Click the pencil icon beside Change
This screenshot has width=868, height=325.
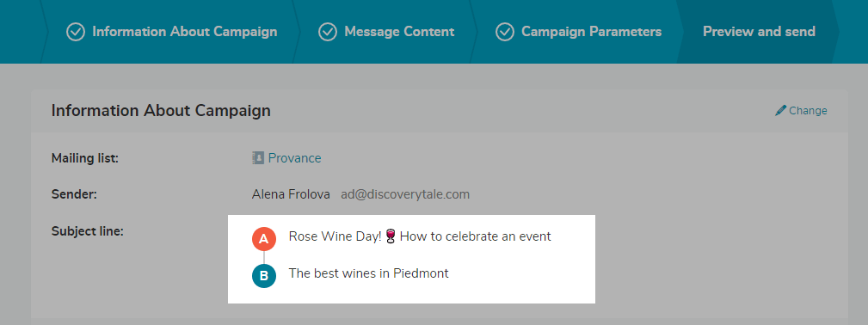[x=780, y=110]
